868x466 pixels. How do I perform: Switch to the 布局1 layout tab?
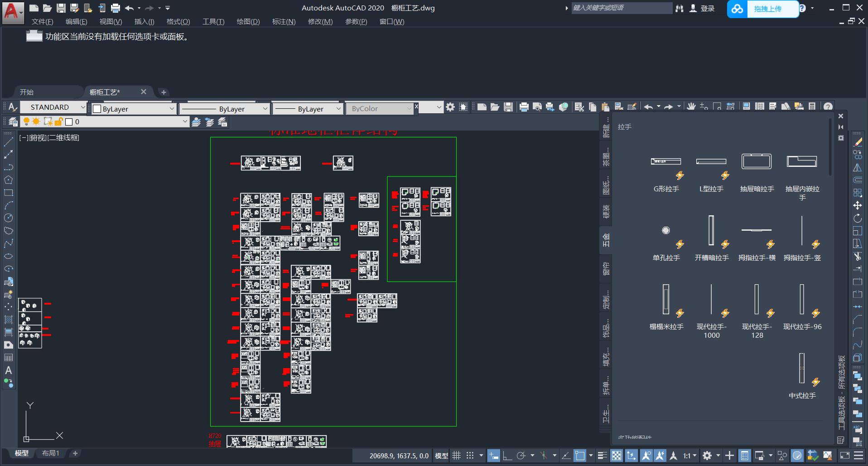pyautogui.click(x=50, y=453)
